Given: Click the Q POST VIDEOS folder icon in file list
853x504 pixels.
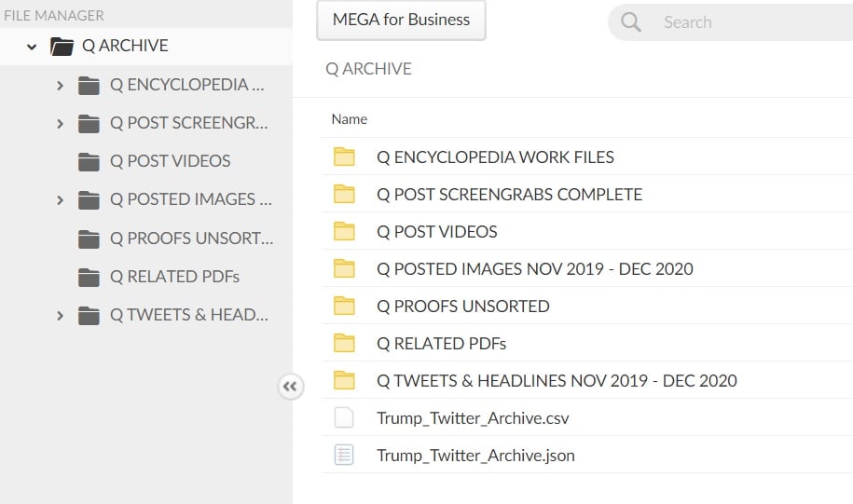Looking at the screenshot, I should click(345, 232).
